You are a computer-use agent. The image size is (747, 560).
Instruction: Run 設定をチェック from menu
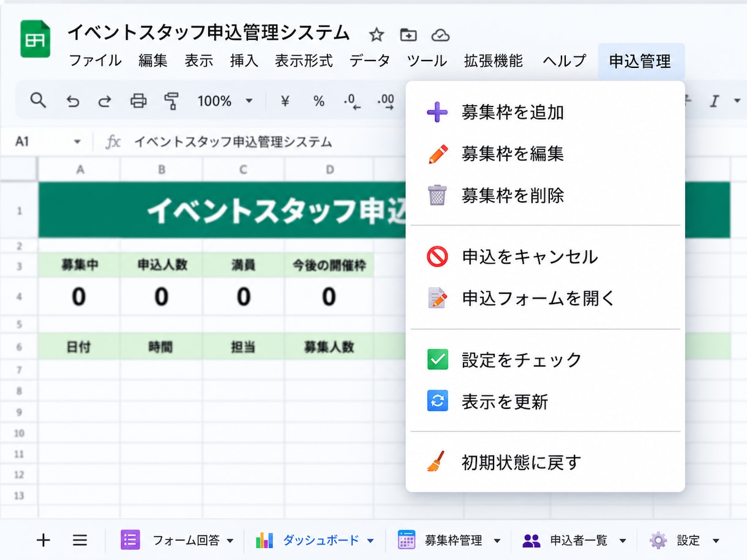tap(545, 360)
